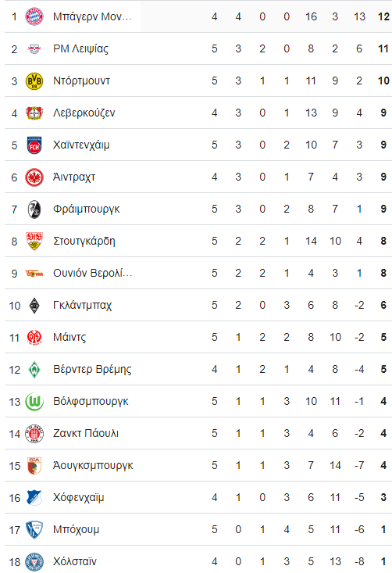
Task: Select the Borussia Dortmund BVB badge
Action: 34,81
